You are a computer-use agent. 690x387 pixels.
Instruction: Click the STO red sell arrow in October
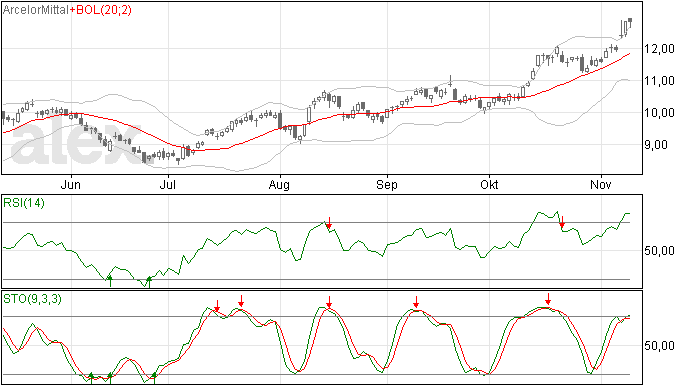click(x=548, y=299)
